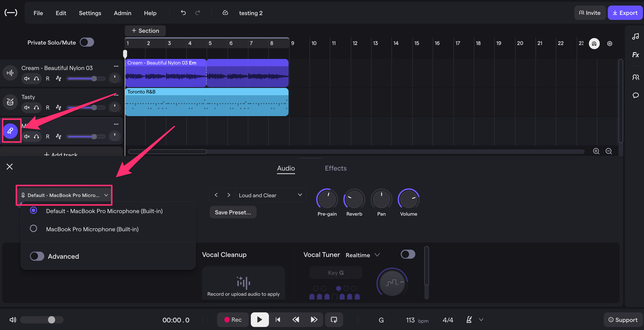This screenshot has height=330, width=644.
Task: Toggle the loop playback button
Action: 334,320
